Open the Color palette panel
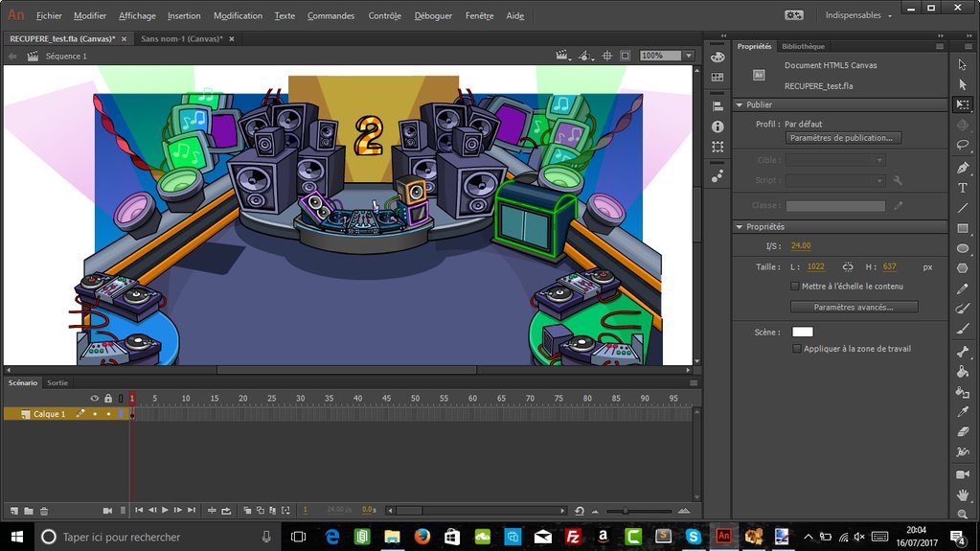 click(x=718, y=57)
